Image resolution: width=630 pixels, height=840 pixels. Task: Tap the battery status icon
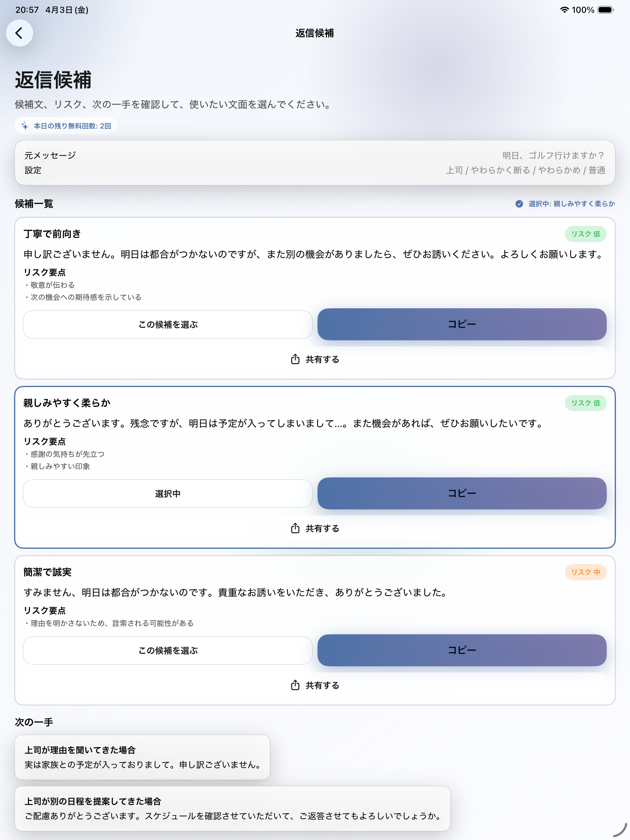606,10
